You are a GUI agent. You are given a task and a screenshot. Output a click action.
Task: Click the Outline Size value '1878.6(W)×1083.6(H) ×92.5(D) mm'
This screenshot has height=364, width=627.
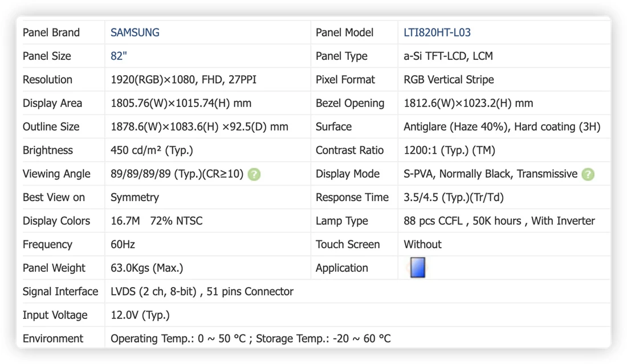(x=199, y=126)
